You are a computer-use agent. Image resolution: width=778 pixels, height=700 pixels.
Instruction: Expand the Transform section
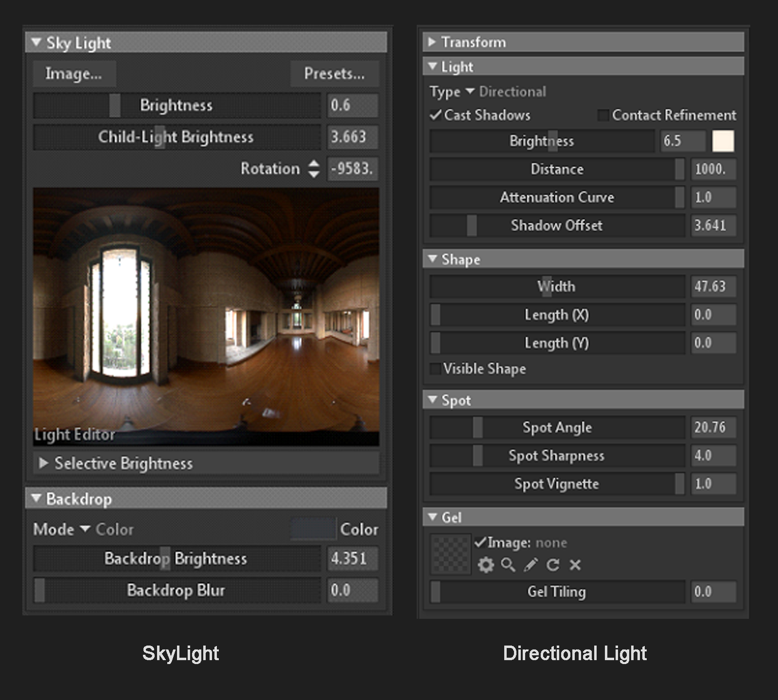point(431,42)
